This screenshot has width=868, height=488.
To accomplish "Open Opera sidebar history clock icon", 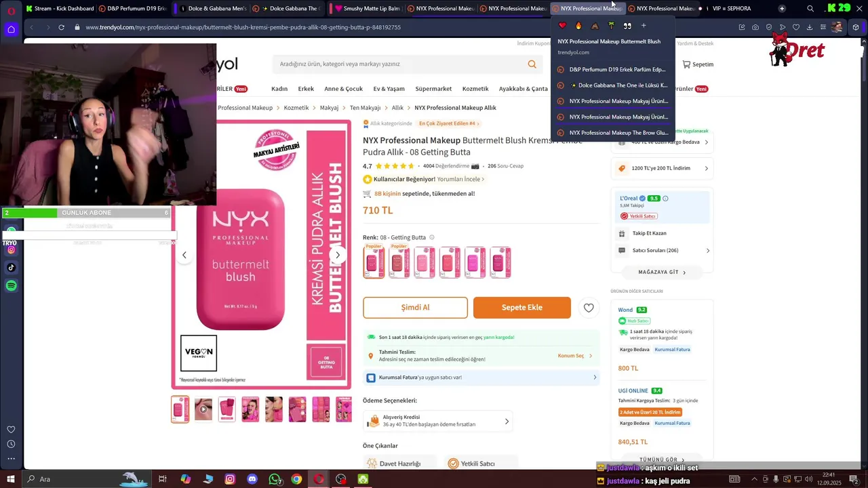I will tap(11, 444).
